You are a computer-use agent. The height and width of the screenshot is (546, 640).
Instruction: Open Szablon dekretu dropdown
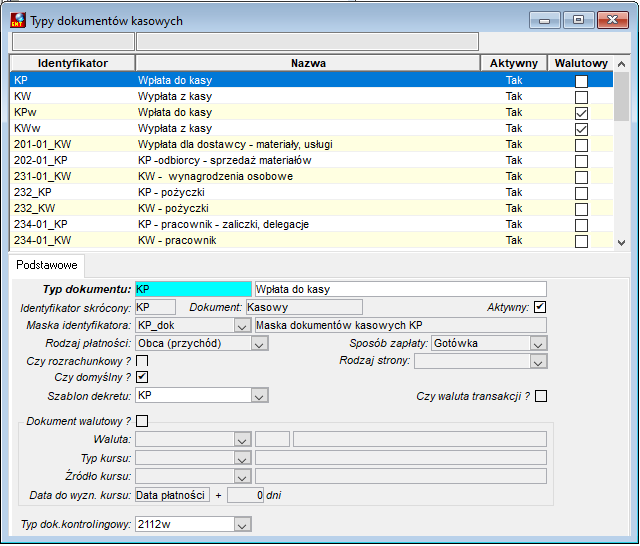point(259,395)
